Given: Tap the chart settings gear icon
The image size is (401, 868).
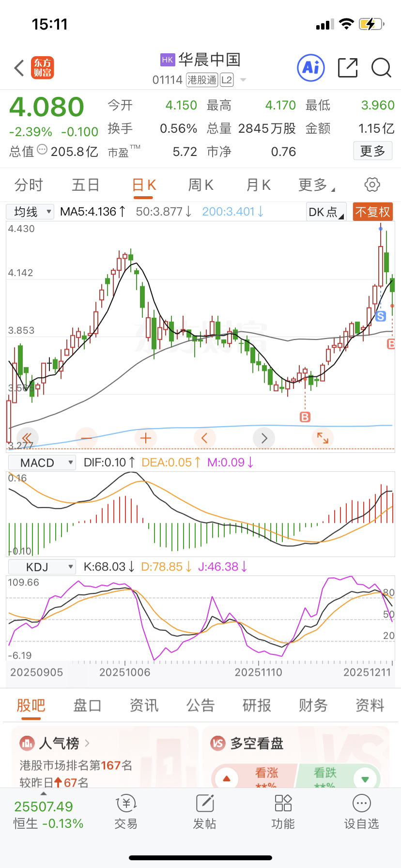Looking at the screenshot, I should click(x=372, y=185).
